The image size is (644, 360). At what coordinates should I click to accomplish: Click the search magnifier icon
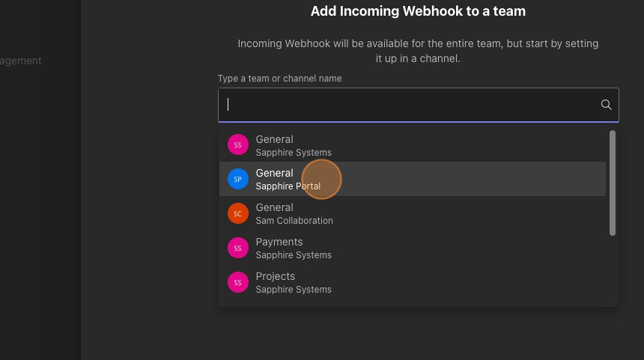pyautogui.click(x=607, y=105)
